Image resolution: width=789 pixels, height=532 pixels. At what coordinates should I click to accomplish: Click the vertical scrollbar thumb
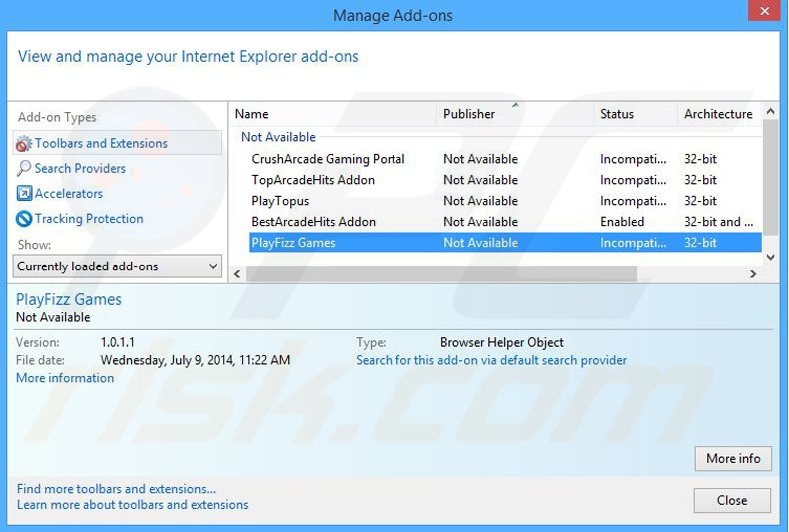tap(770, 177)
